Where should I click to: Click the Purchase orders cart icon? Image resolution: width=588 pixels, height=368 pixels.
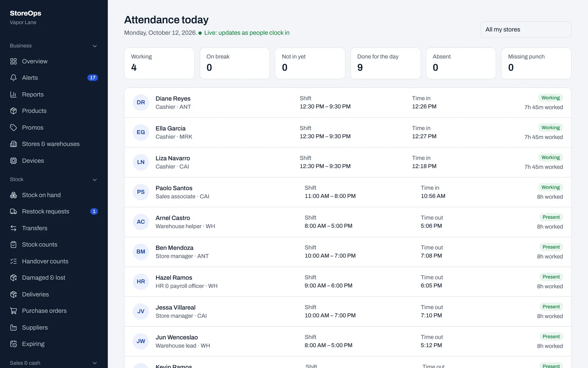pyautogui.click(x=14, y=311)
